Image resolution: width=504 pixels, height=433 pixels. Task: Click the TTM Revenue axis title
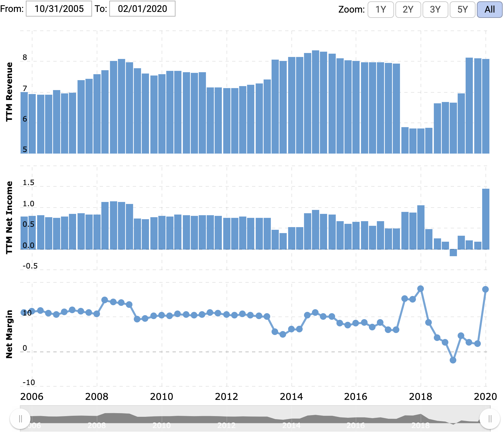point(9,92)
